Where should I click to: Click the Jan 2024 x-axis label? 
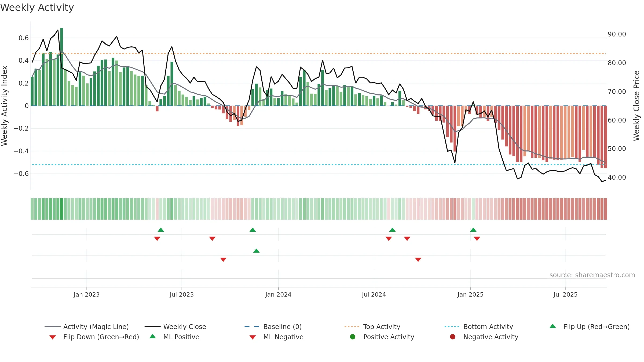[x=278, y=295]
